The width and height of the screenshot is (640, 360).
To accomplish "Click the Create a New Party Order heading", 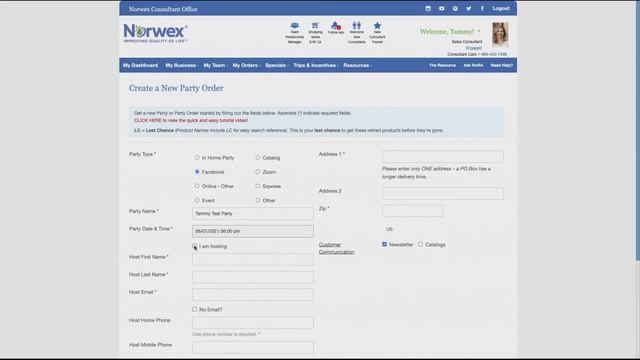I will (x=176, y=88).
